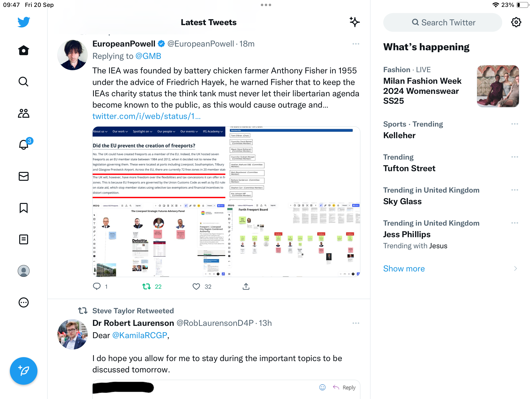The image size is (532, 399).
Task: Open more options for Tufton Street trend
Action: click(515, 157)
